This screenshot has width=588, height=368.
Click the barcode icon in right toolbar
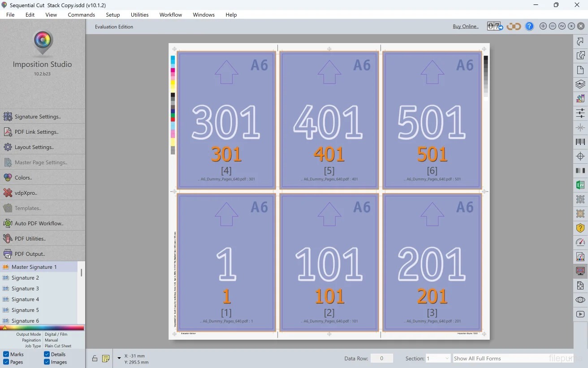[x=580, y=142]
